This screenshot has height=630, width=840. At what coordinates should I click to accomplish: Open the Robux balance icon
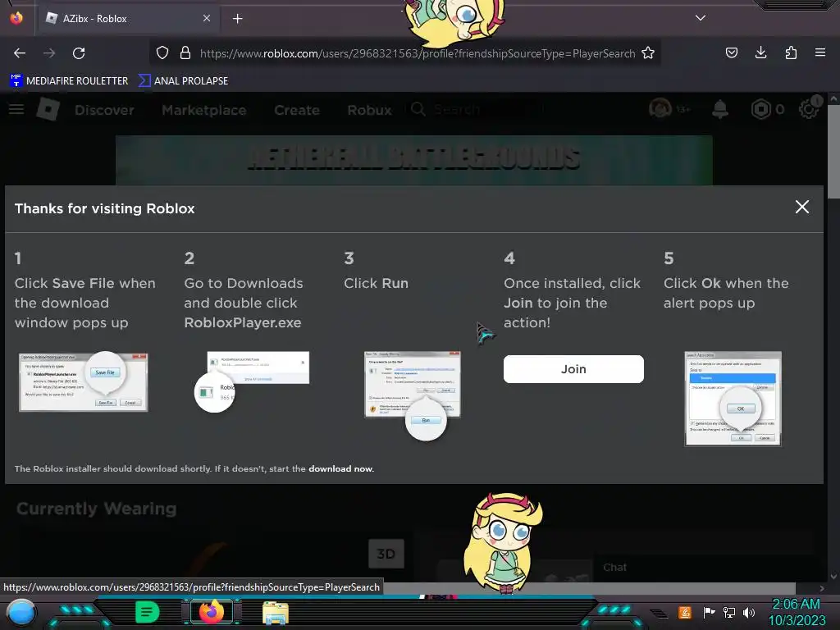pyautogui.click(x=760, y=109)
